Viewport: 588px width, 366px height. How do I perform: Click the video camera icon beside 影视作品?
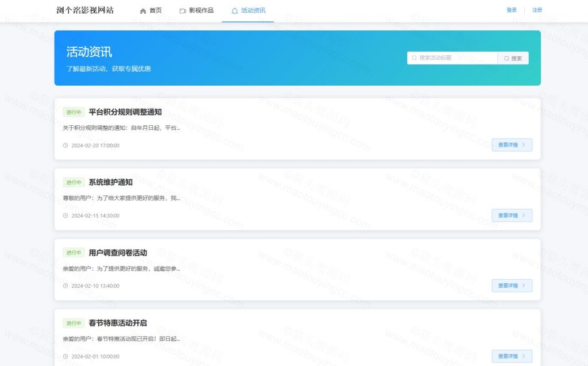tap(183, 11)
